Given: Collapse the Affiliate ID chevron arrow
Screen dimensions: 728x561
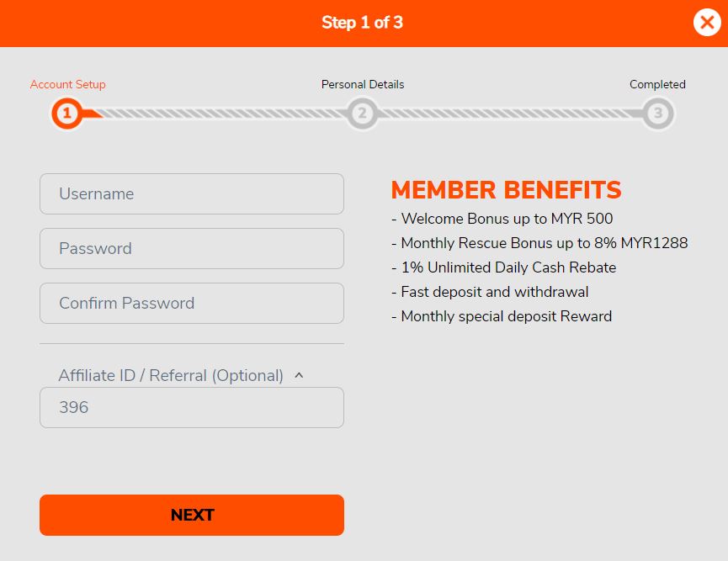Looking at the screenshot, I should point(299,376).
